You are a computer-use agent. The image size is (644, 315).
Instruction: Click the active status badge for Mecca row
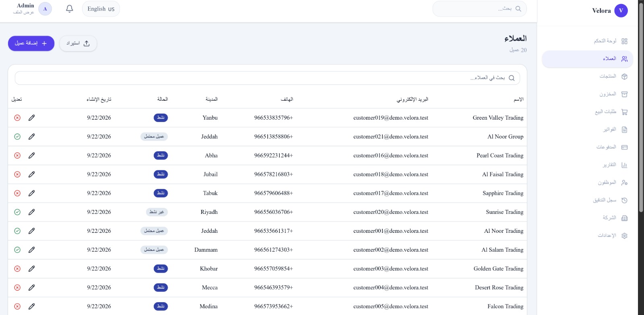[x=161, y=288]
